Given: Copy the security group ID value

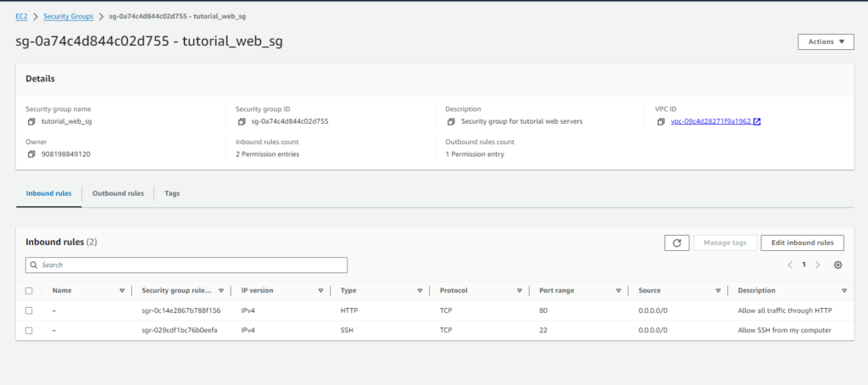Looking at the screenshot, I should (x=242, y=121).
